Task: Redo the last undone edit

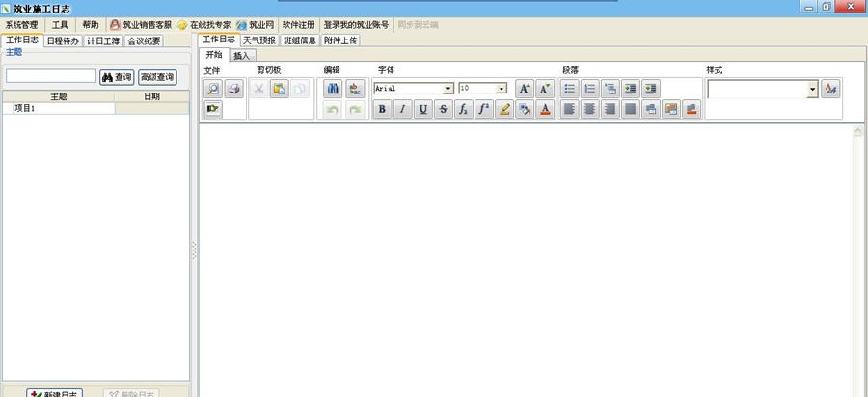Action: pos(355,110)
